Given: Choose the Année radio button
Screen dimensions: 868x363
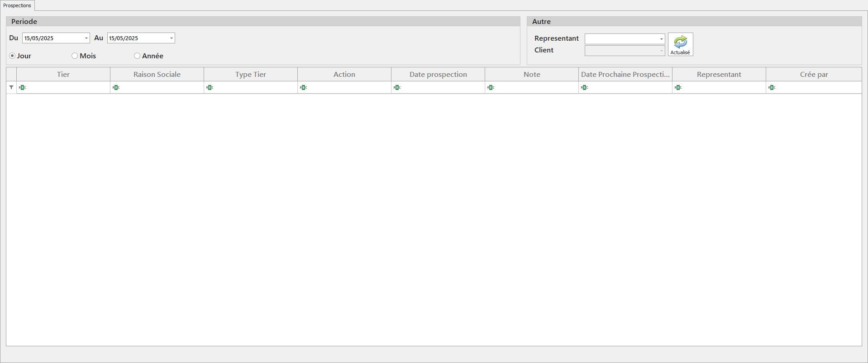Looking at the screenshot, I should click(x=137, y=56).
